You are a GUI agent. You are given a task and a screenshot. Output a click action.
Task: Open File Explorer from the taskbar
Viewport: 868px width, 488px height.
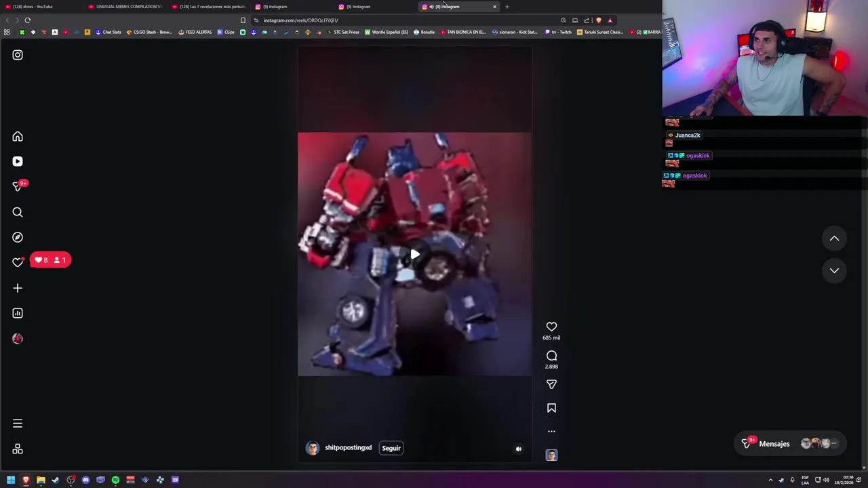pyautogui.click(x=41, y=480)
